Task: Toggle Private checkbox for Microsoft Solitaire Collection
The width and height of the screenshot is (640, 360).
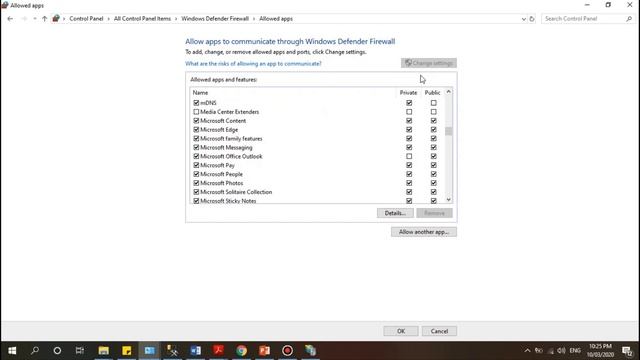Action: (409, 192)
